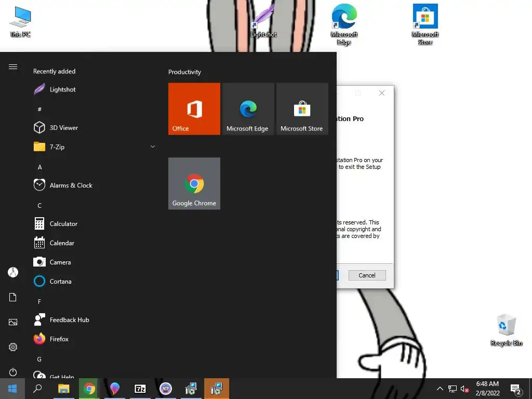Launch Firefox from the Start menu
The image size is (532, 399).
pos(95,339)
